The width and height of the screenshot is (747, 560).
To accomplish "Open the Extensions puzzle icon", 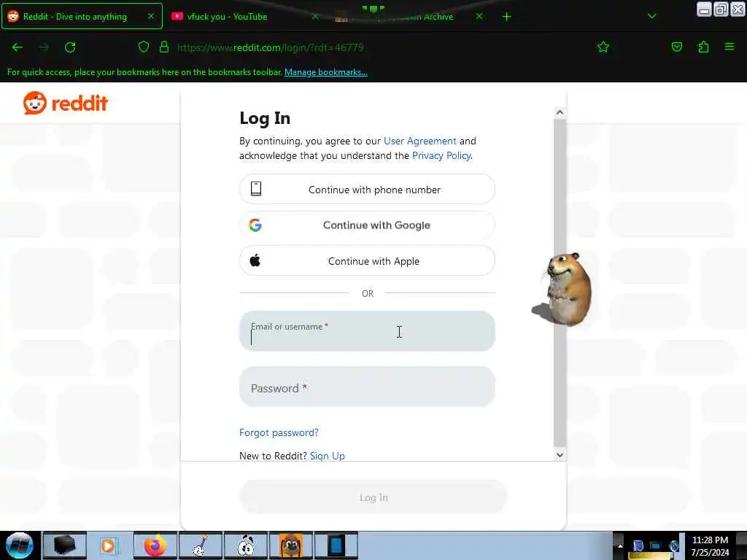I will [703, 47].
